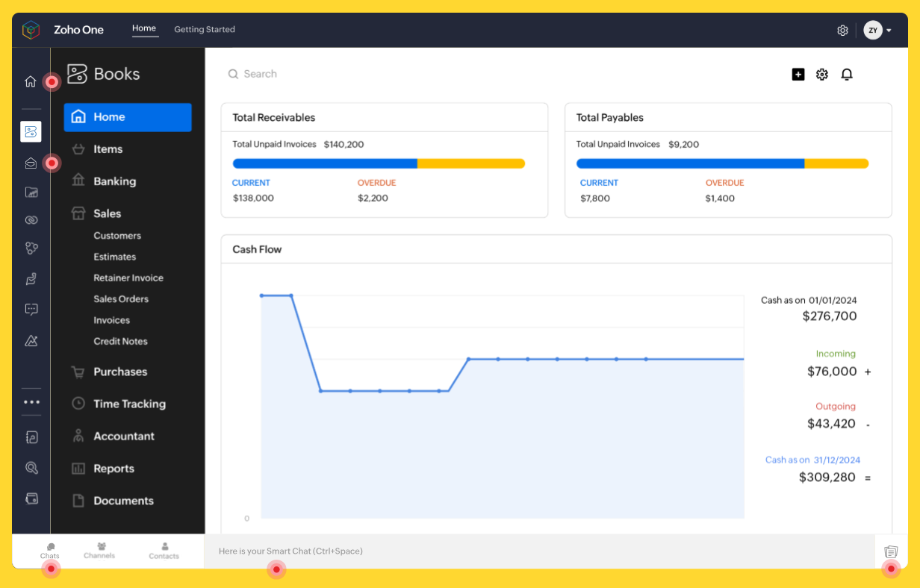
Task: Open the Contacts tab at bottom
Action: 164,551
